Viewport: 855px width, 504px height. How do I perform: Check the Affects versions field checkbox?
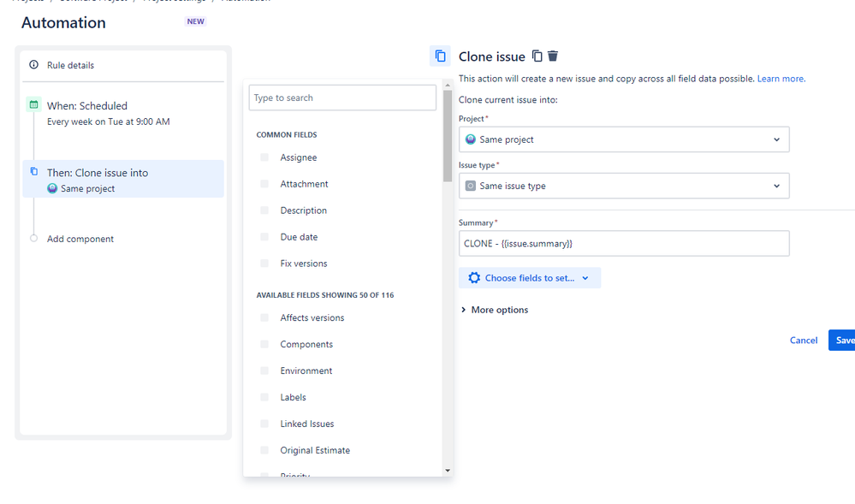pos(264,317)
